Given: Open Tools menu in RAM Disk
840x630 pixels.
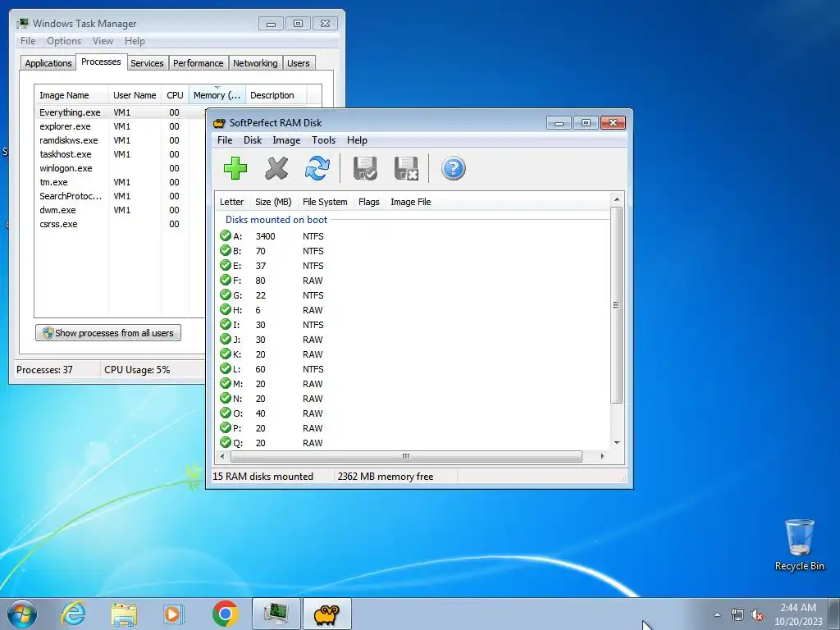Looking at the screenshot, I should (x=323, y=140).
